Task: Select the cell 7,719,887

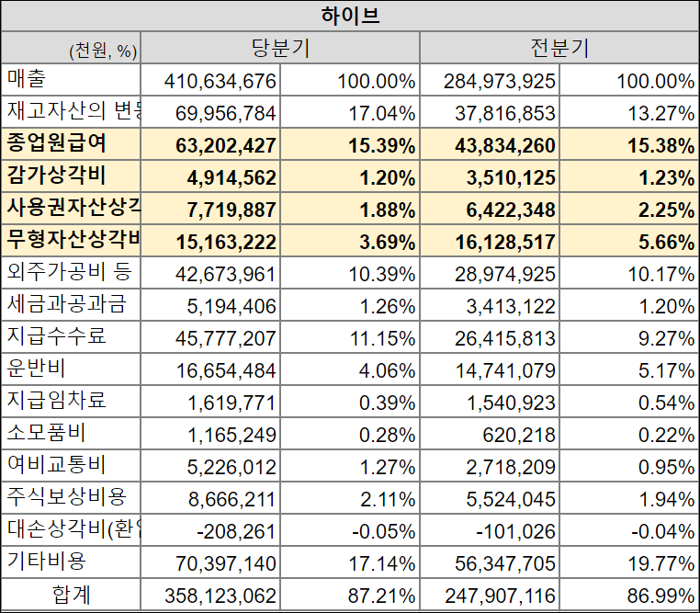Action: (210, 208)
